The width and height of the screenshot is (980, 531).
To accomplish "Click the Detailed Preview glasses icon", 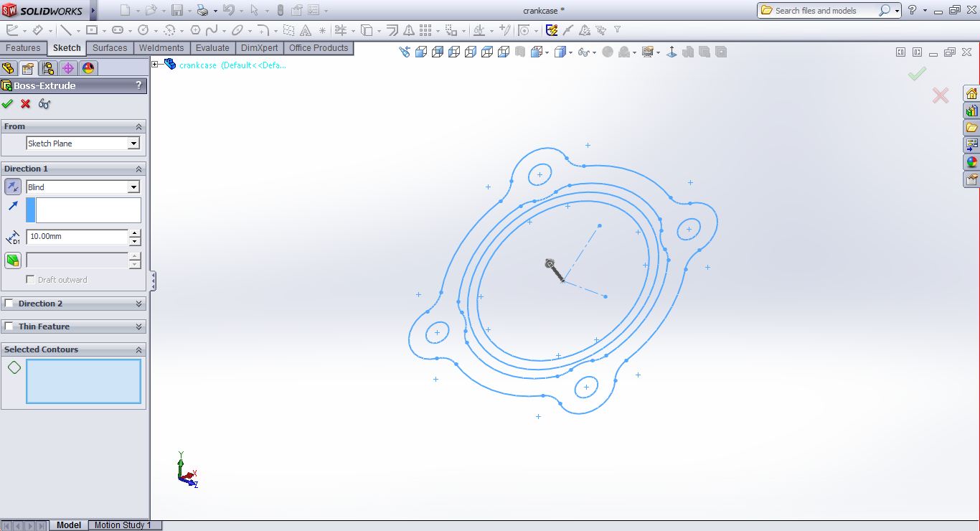I will click(44, 104).
